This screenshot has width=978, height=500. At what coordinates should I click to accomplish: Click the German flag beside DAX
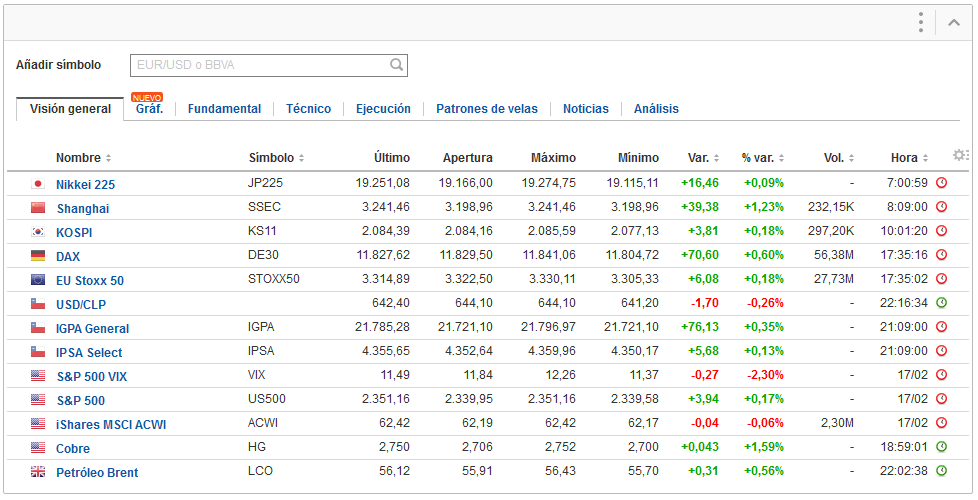coord(38,255)
